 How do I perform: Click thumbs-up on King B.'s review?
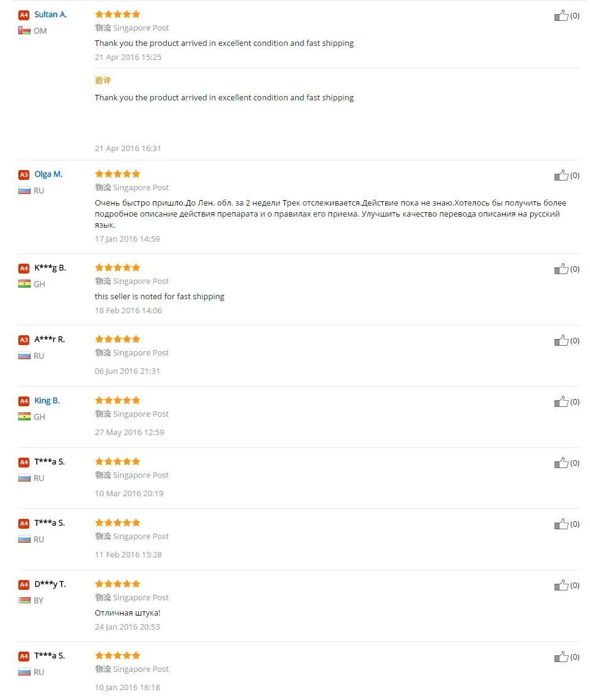point(561,402)
